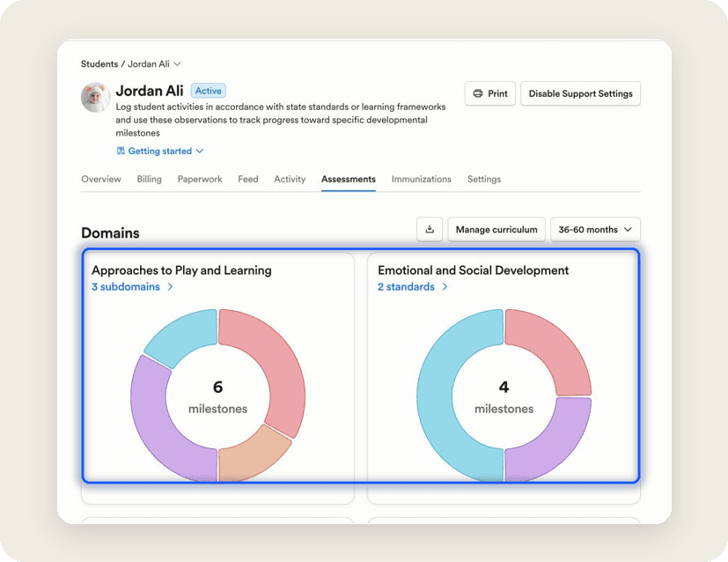Click the Approaches to Play and Learning title

(181, 270)
